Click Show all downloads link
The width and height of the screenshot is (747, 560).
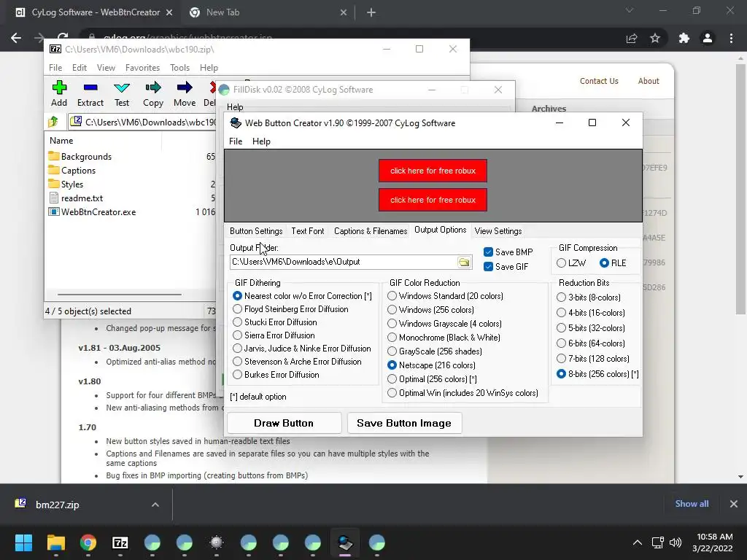692,504
